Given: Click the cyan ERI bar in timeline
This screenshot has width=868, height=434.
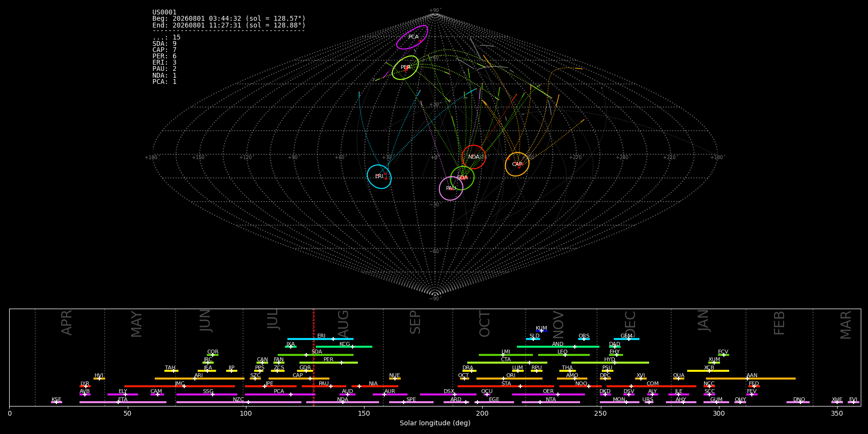Looking at the screenshot, I should click(320, 339).
